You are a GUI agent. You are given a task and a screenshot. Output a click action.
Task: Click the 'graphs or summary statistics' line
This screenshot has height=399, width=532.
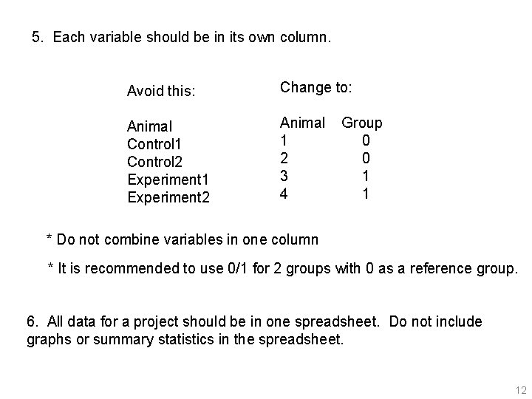tap(185, 340)
